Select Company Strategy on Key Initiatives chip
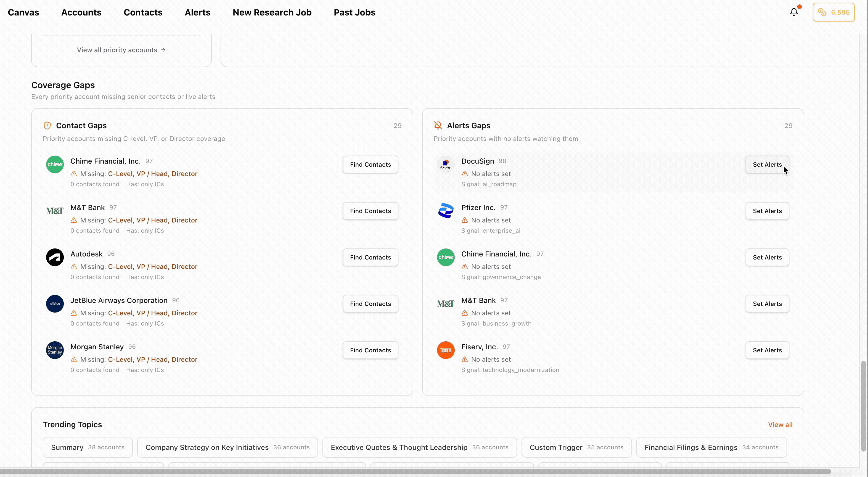Screen dimensions: 868x477 tap(227, 447)
